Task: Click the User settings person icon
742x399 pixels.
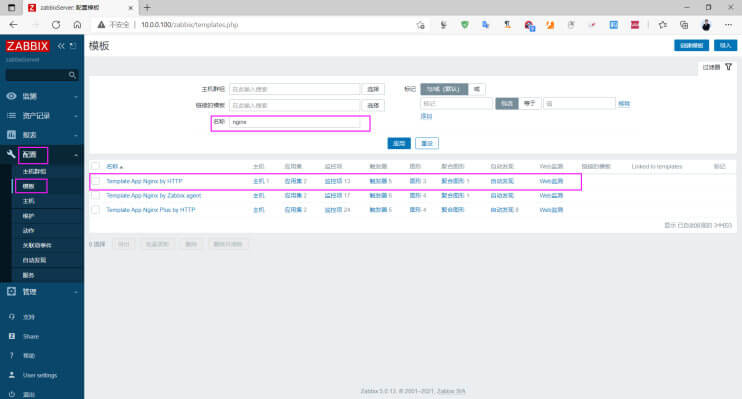Action: pos(12,375)
